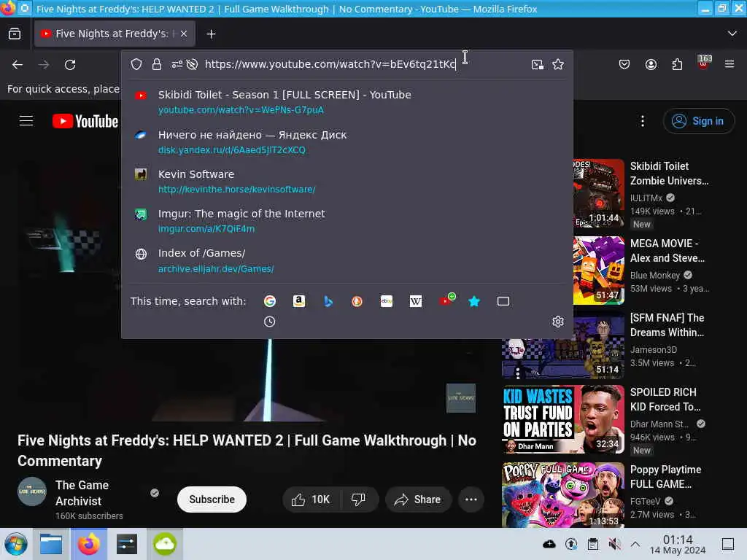This screenshot has width=747, height=560.
Task: Open search settings gear
Action: 558,322
